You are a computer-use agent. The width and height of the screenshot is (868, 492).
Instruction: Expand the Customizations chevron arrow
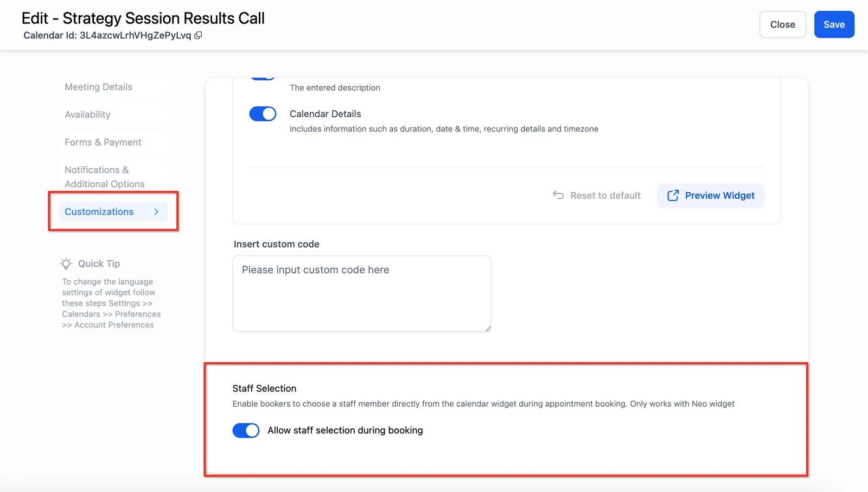point(156,212)
